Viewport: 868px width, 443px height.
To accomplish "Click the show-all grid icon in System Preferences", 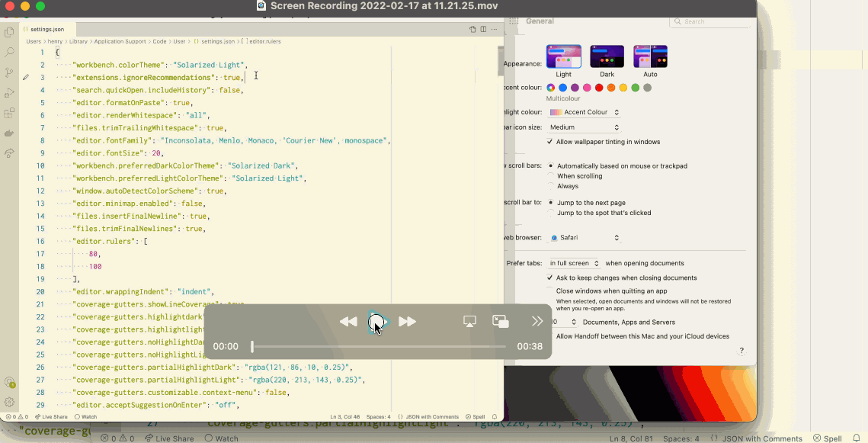I will click(x=514, y=21).
